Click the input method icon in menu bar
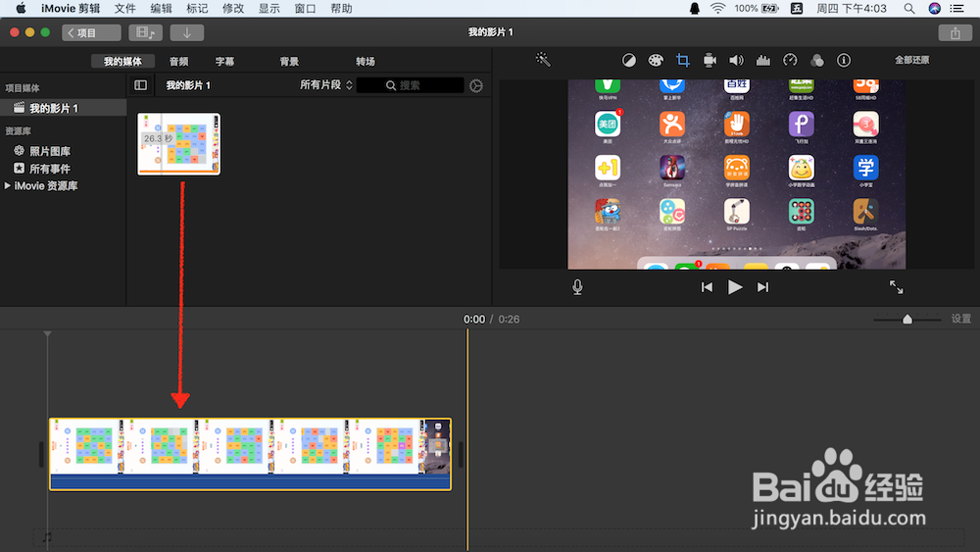 pyautogui.click(x=796, y=8)
